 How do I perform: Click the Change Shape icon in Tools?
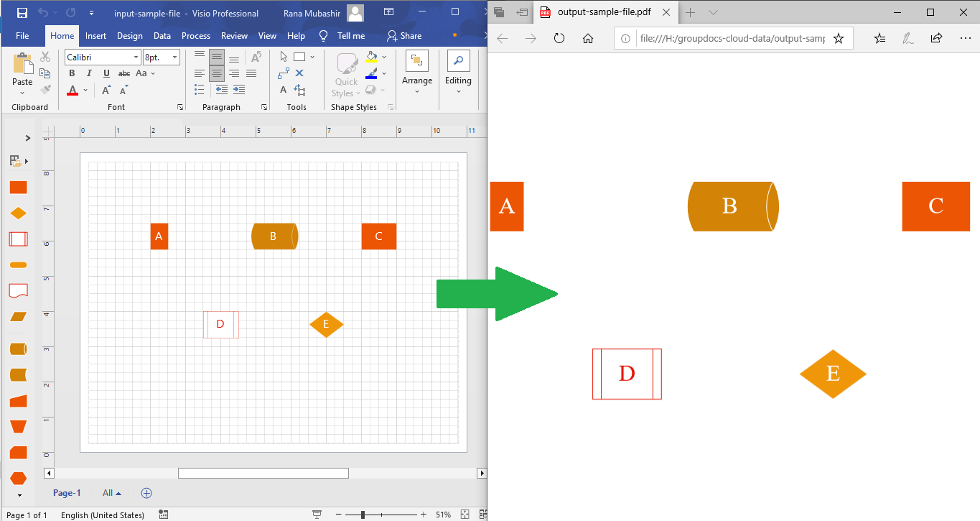[x=301, y=90]
